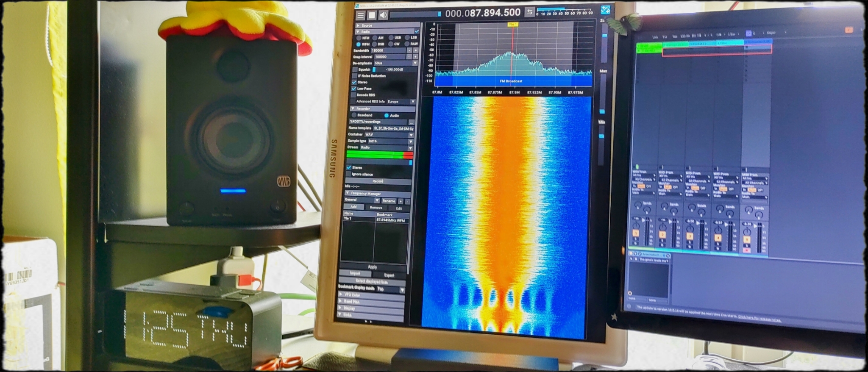
Task: Select the AM demodulation mode
Action: (375, 38)
